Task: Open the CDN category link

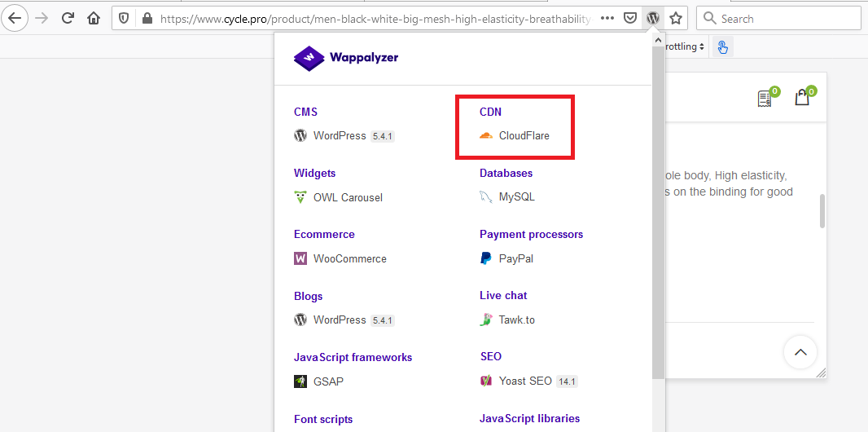Action: pyautogui.click(x=490, y=112)
